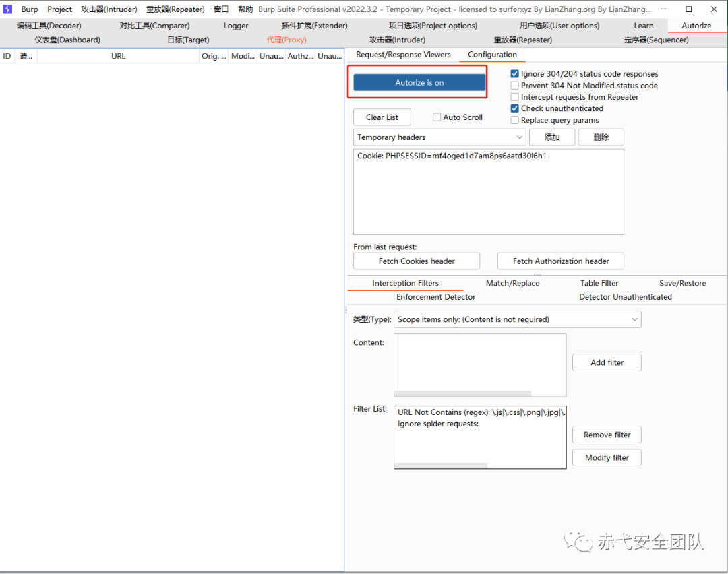Screen dimensions: 728x574
Task: Click the Modi... column header
Action: (243, 56)
